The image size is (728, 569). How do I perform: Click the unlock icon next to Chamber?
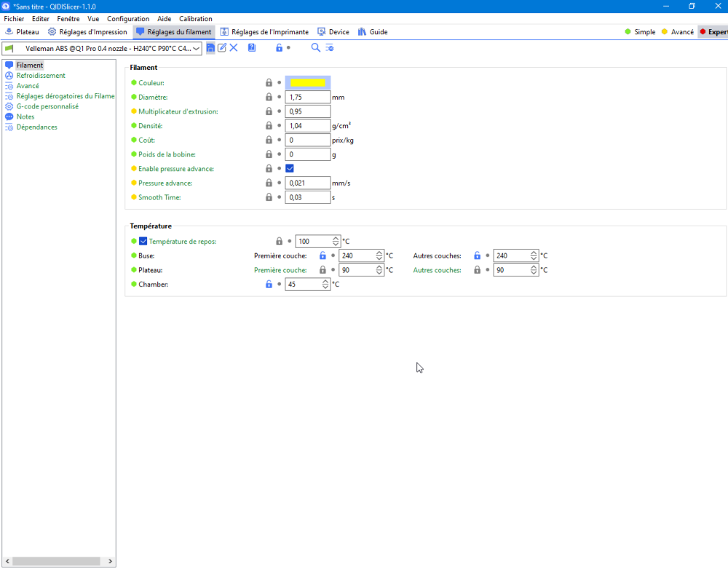(x=269, y=284)
